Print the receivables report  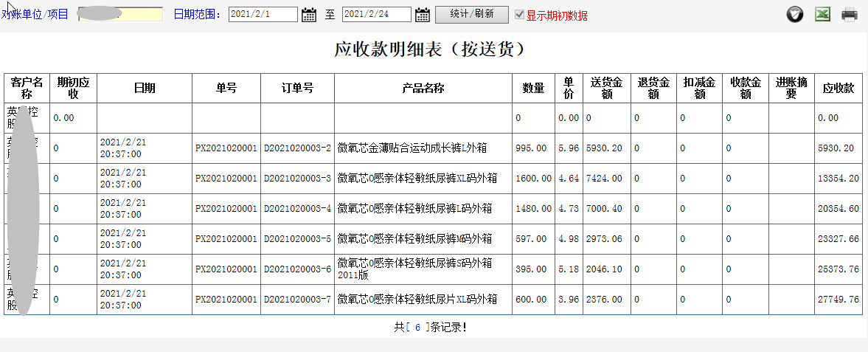pos(850,15)
